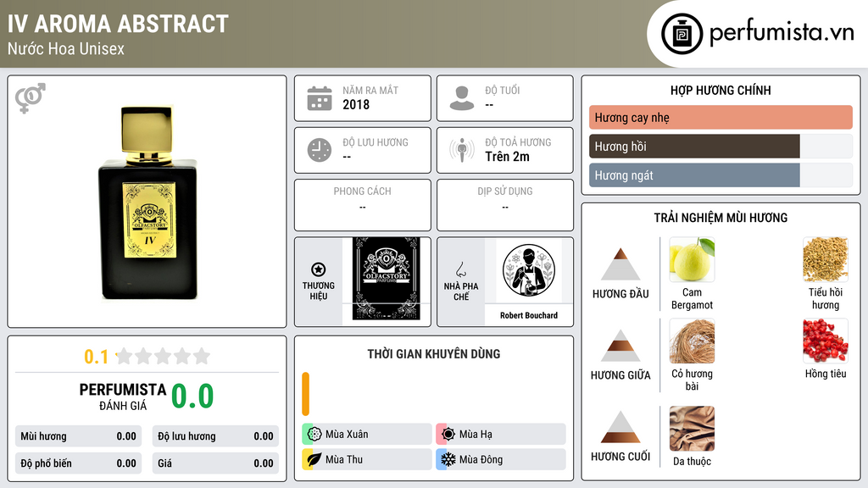Image resolution: width=868 pixels, height=488 pixels.
Task: Click the perfumista.vn bottle logo icon
Action: pyautogui.click(x=682, y=34)
